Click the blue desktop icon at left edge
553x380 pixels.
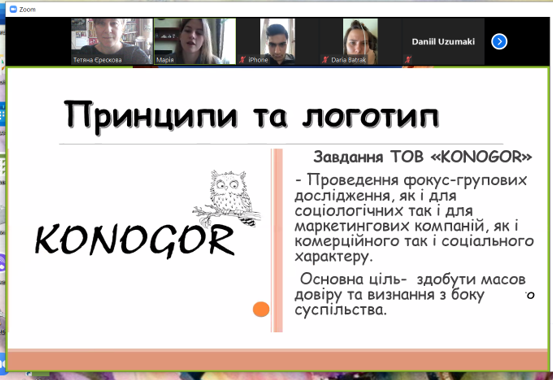pos(2,115)
